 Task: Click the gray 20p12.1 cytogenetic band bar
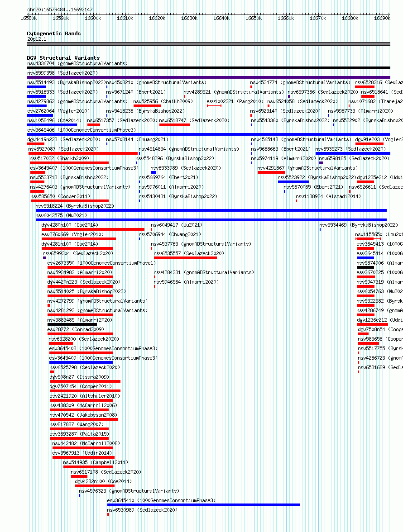(x=208, y=44)
